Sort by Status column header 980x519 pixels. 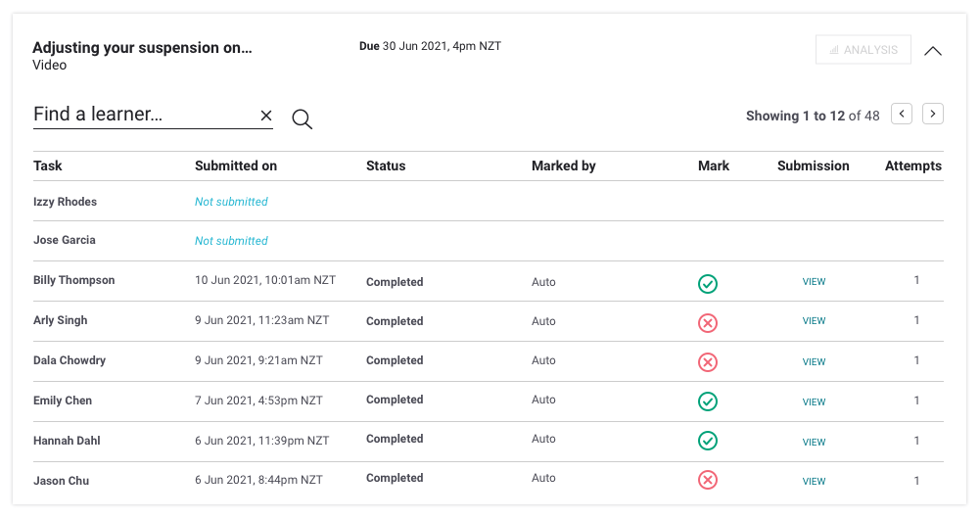pos(386,165)
